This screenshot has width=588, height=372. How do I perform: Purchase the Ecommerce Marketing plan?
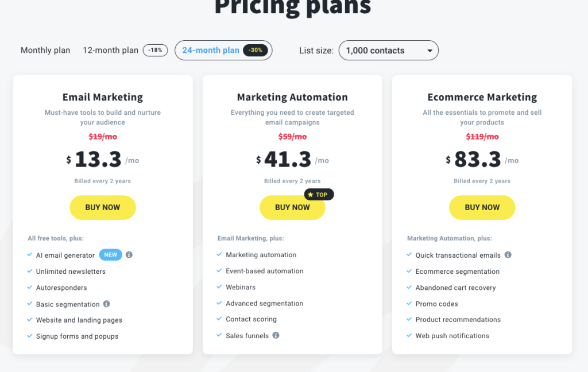point(482,207)
